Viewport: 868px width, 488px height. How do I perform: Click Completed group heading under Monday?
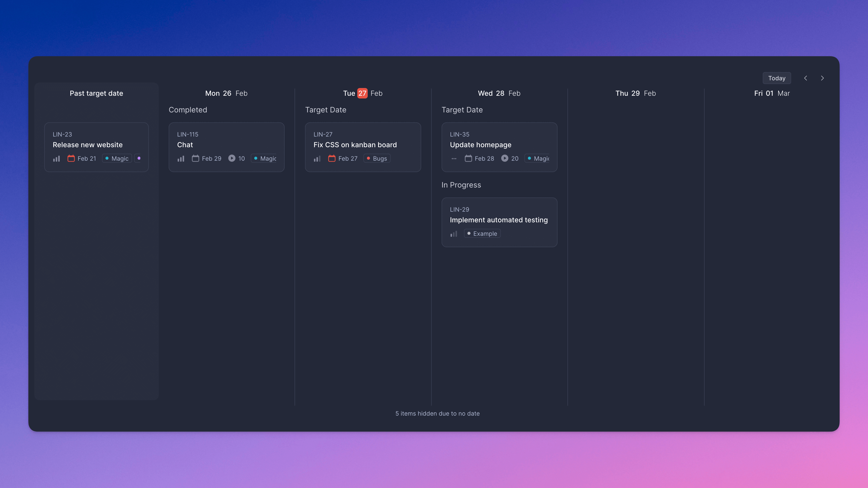tap(188, 110)
